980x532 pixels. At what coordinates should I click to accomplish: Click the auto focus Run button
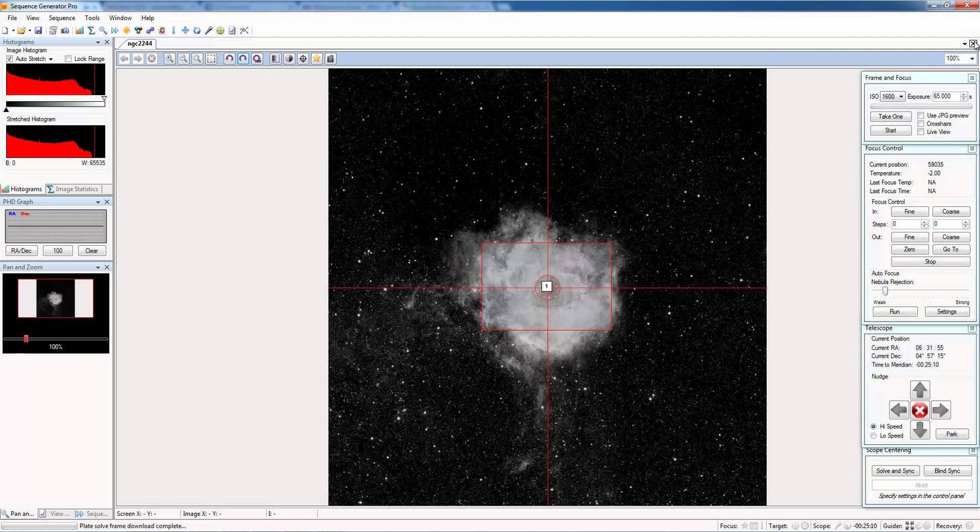pyautogui.click(x=894, y=312)
